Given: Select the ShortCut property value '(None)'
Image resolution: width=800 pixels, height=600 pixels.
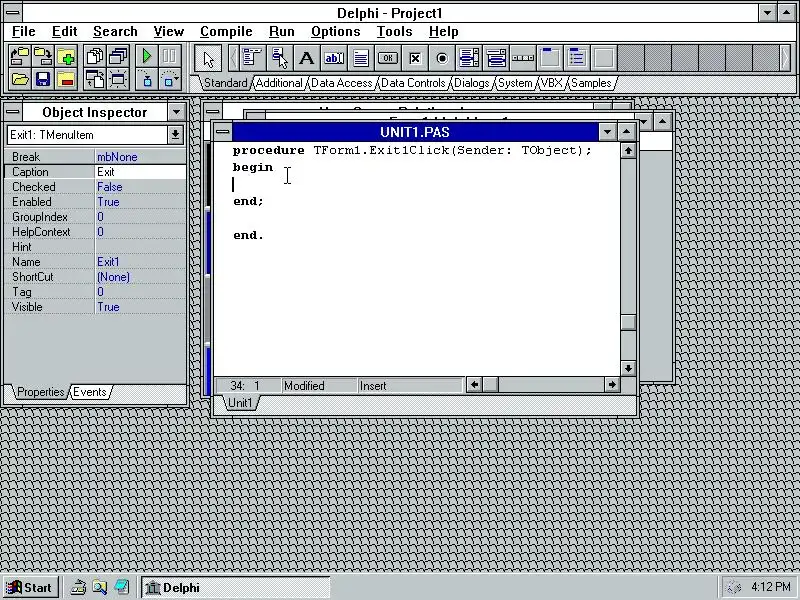Looking at the screenshot, I should 140,277.
